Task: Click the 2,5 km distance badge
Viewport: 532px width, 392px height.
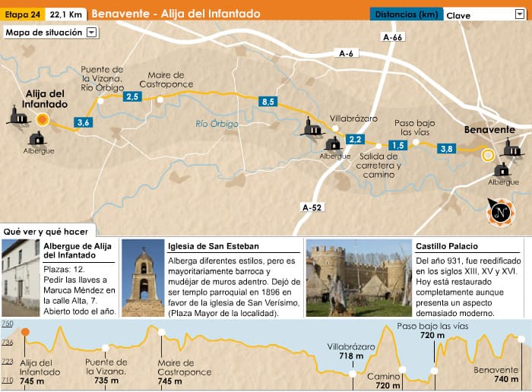Action: click(132, 96)
